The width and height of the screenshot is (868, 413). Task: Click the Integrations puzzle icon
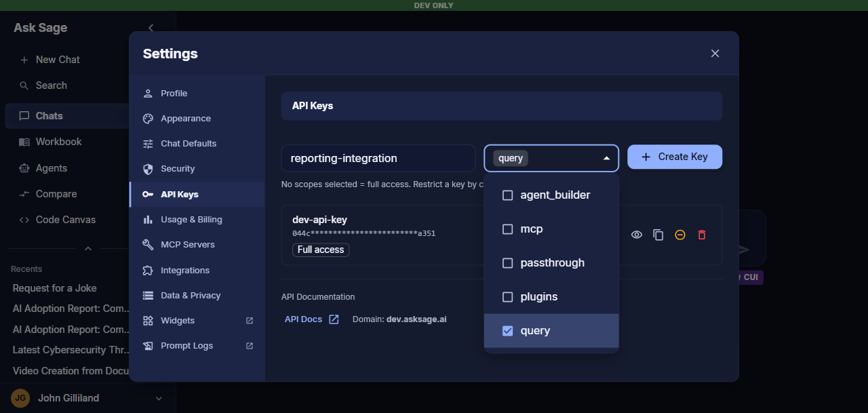click(x=148, y=271)
